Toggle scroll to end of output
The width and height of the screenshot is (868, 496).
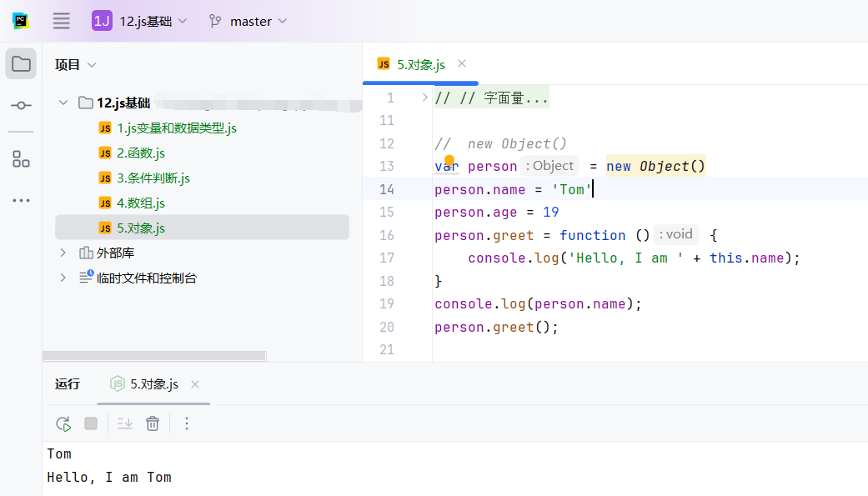(x=125, y=423)
